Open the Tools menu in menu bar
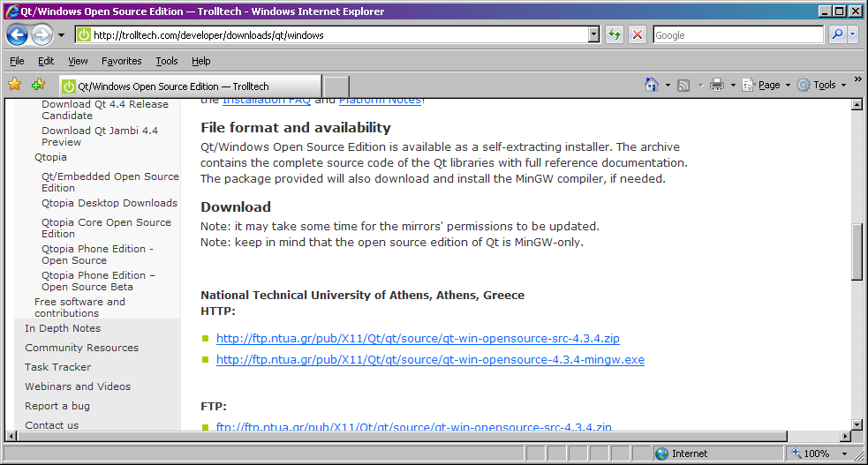Image resolution: width=868 pixels, height=465 pixels. coord(167,61)
